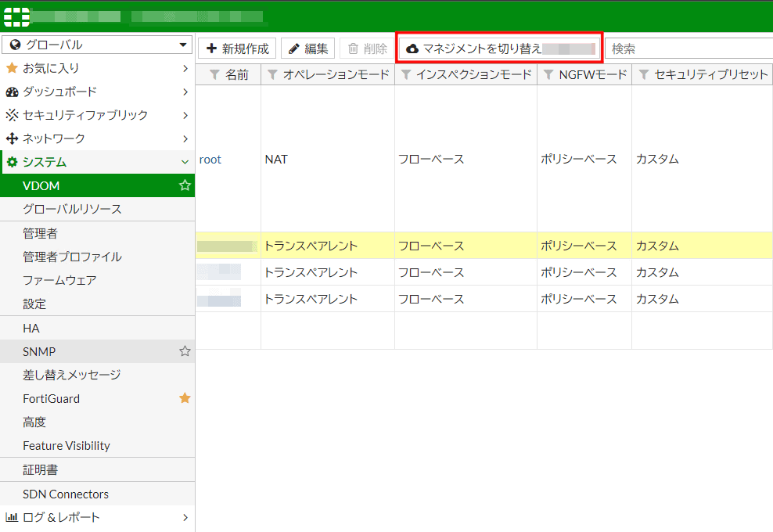Screen dimensions: 773x532
Task: Click the 新規作成 button
Action: coord(237,49)
